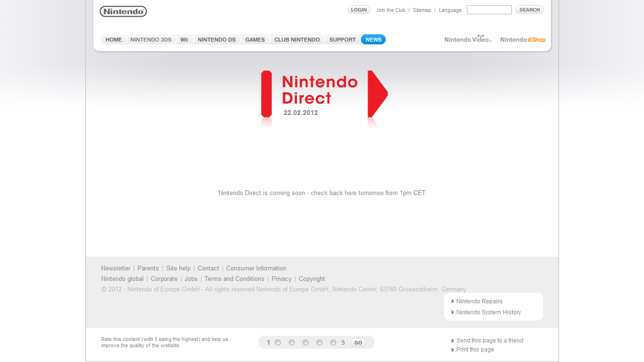Click the search text field in the header
Viewport: 644px width, 362px height.
(x=489, y=10)
